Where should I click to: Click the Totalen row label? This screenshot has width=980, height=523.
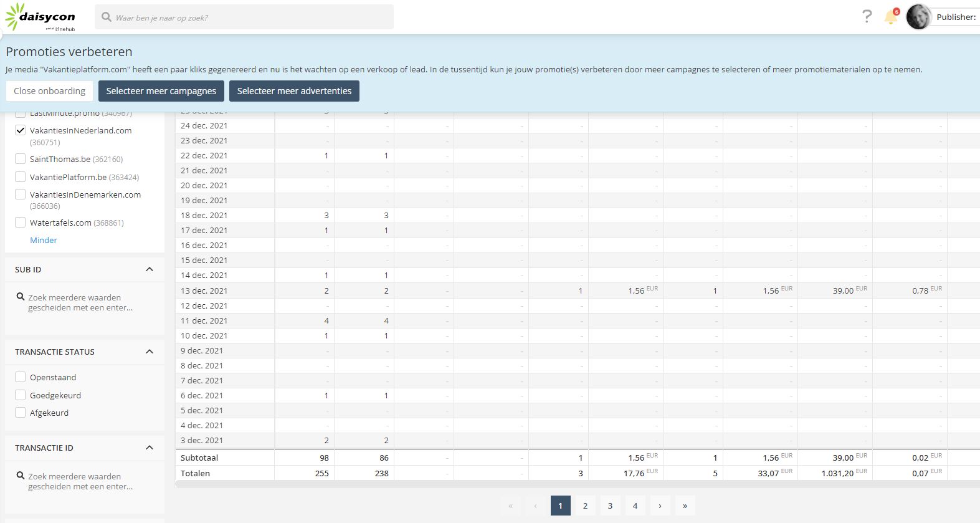[195, 473]
